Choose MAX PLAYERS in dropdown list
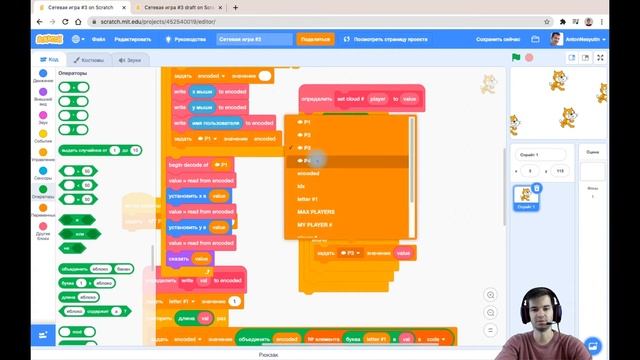Viewport: 640px width, 360px height. click(x=347, y=212)
